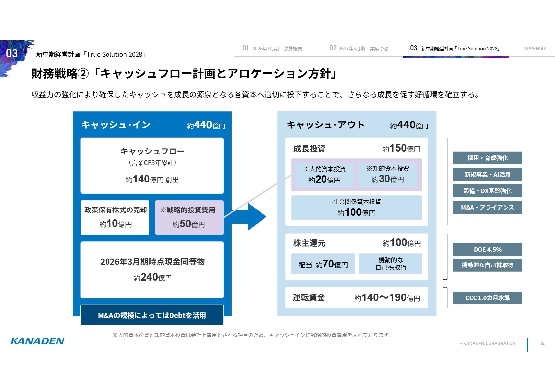Click the 03 section number badge
The height and width of the screenshot is (392, 555).
(12, 53)
